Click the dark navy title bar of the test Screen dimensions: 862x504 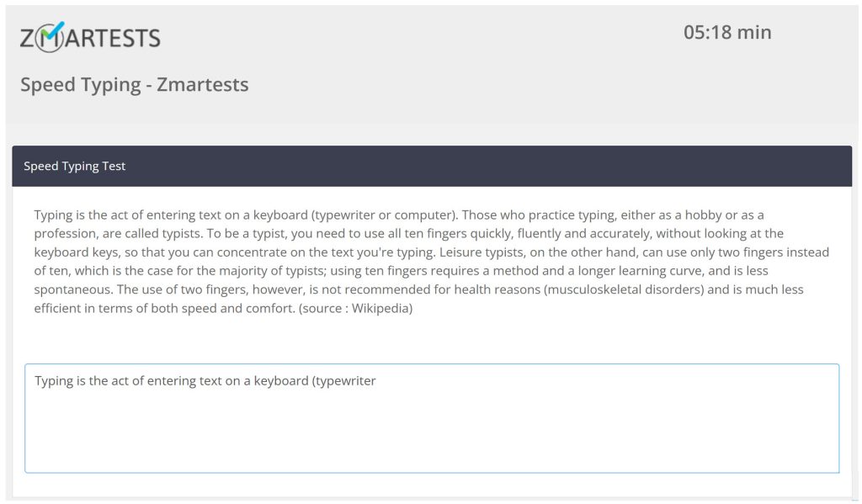point(463,166)
